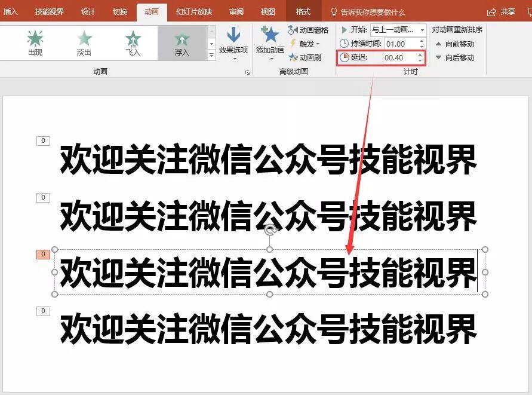Viewport: 532px width, 395px height.
Task: Expand the 开始 start timing dropdown
Action: [x=422, y=30]
